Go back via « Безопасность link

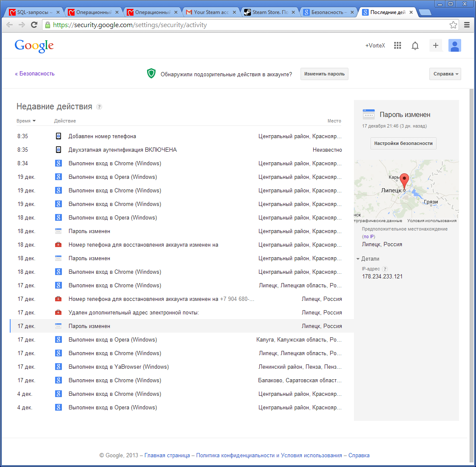pyautogui.click(x=35, y=74)
